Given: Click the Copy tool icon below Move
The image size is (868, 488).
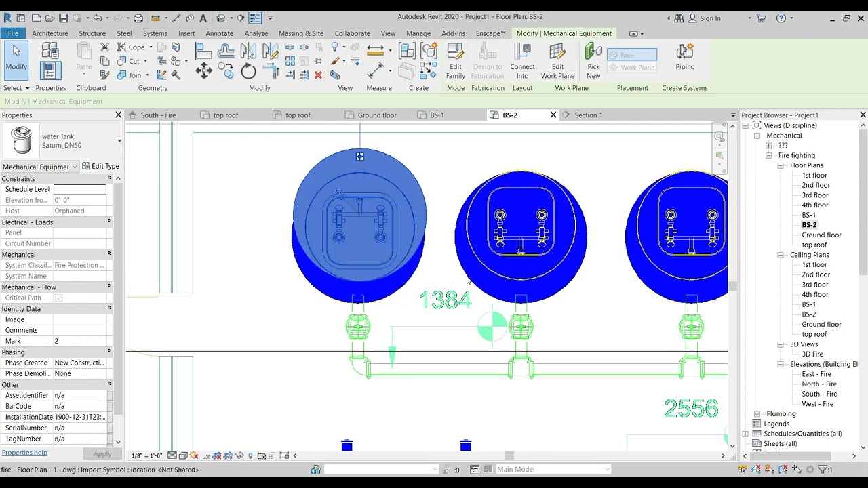Looking at the screenshot, I should (x=226, y=71).
